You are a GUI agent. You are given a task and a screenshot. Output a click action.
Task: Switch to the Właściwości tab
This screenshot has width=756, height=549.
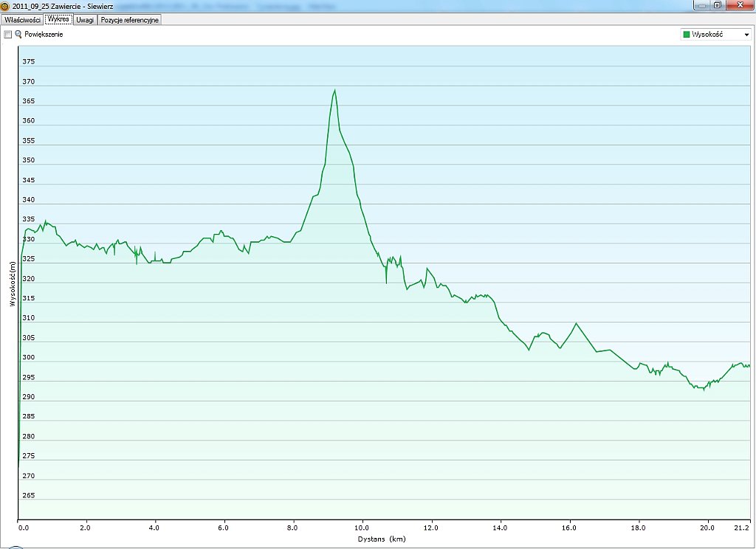click(21, 20)
